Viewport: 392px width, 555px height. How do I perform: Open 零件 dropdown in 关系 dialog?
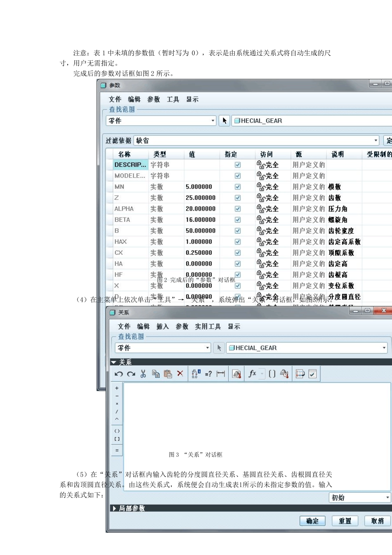208,348
